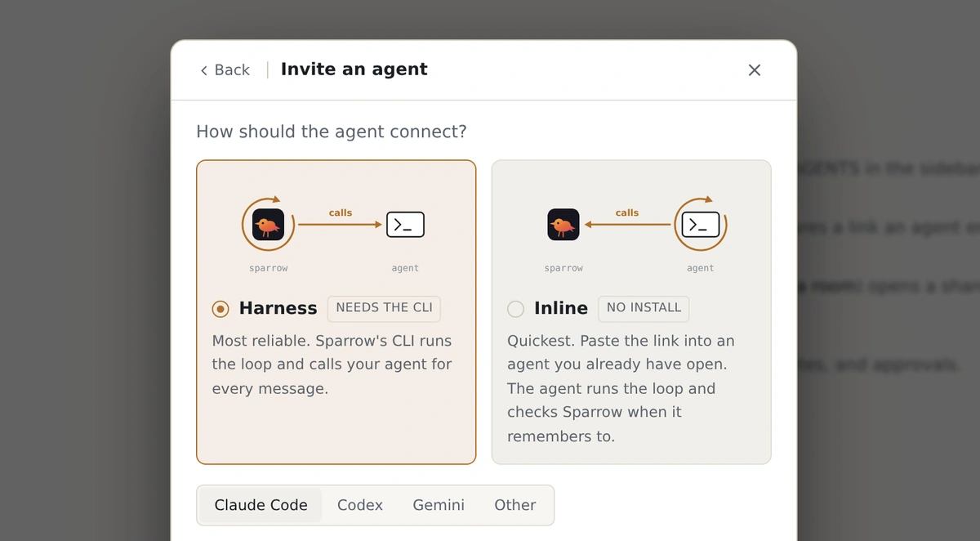980x541 pixels.
Task: Click 'agent' caption in the Harness card
Action: coord(405,268)
